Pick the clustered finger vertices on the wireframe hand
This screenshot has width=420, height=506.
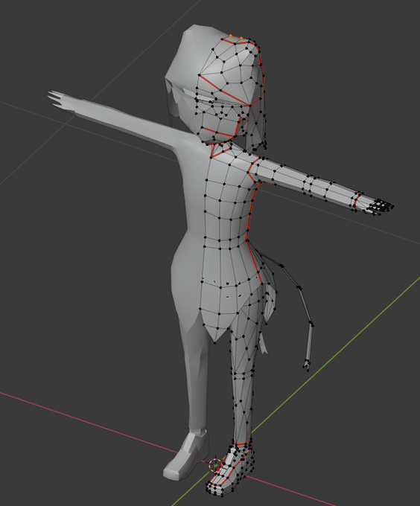381,206
